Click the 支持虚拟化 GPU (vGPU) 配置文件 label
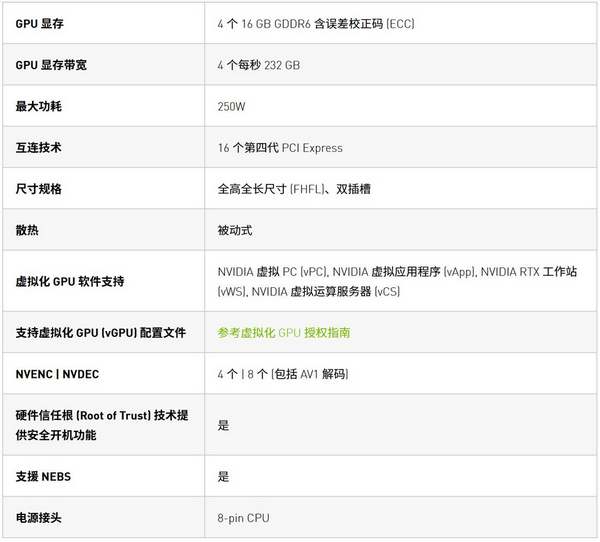Viewport: 600px width, 542px height. [x=101, y=332]
